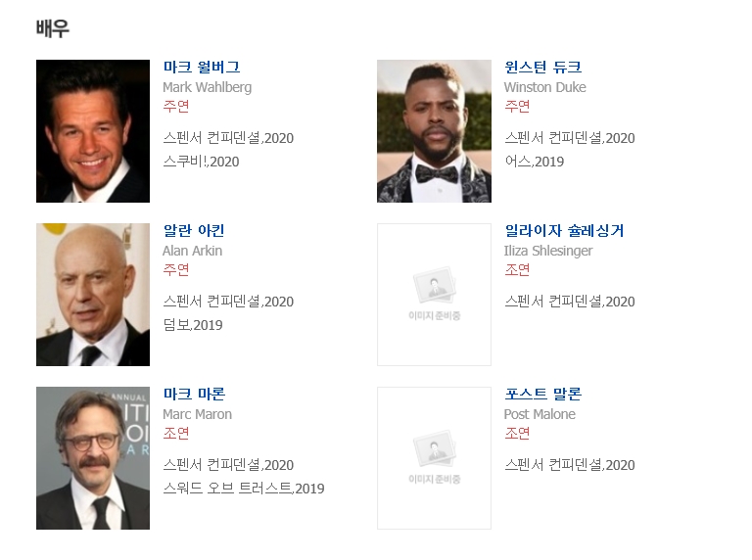Click the 마크 월버그 profile photo
752x560 pixels.
[x=93, y=131]
